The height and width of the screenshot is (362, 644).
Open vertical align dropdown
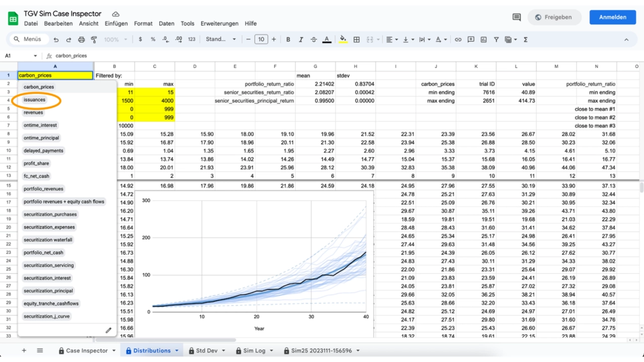tap(409, 40)
